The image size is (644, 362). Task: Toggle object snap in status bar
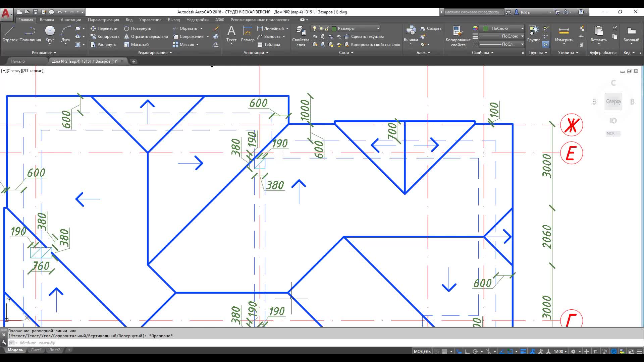coord(510,351)
